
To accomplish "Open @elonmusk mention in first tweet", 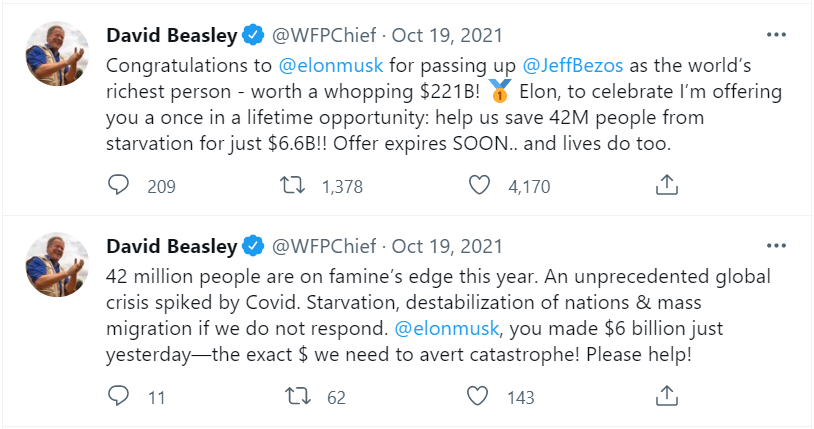I will [x=336, y=65].
